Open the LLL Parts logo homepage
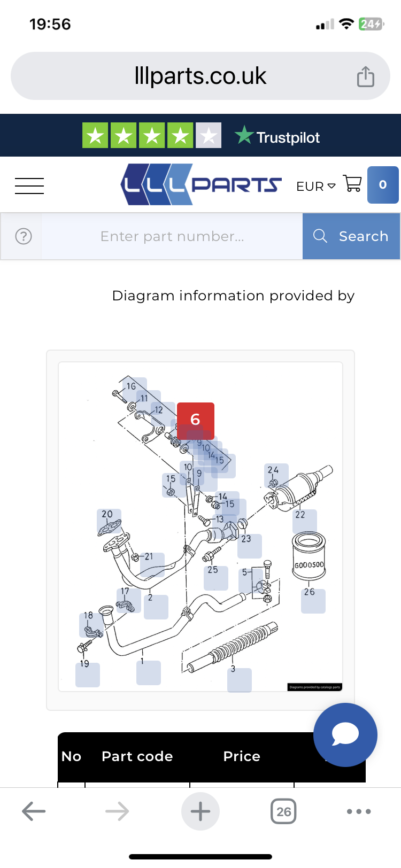The image size is (401, 868). pos(201,184)
